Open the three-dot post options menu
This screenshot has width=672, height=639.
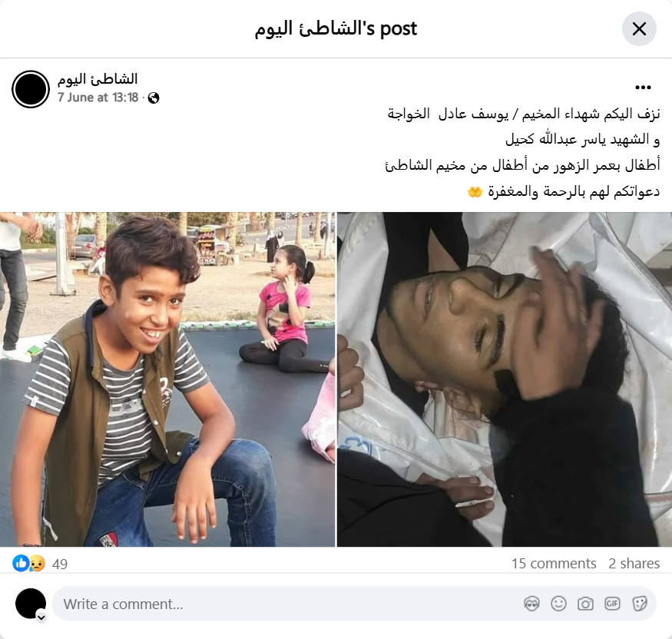[643, 88]
